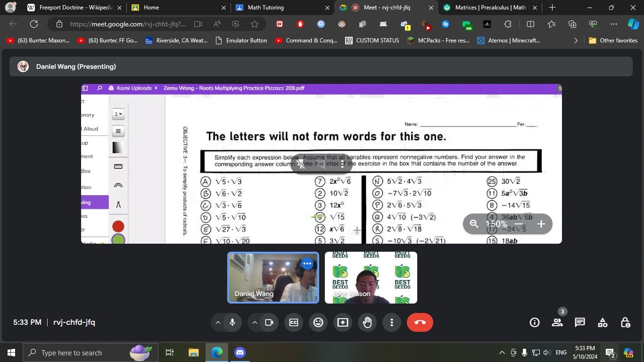Open the Meet chat panel
This screenshot has height=362, width=644.
coord(579,322)
